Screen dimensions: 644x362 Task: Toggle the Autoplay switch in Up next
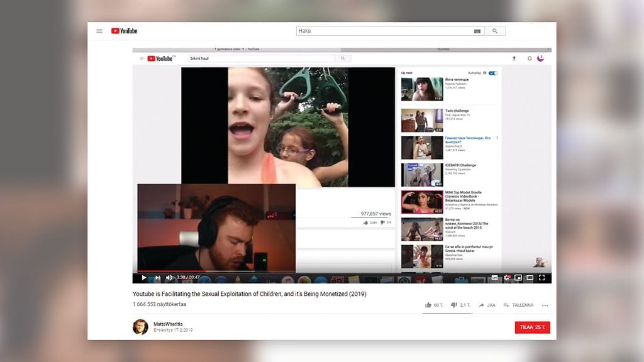point(492,73)
